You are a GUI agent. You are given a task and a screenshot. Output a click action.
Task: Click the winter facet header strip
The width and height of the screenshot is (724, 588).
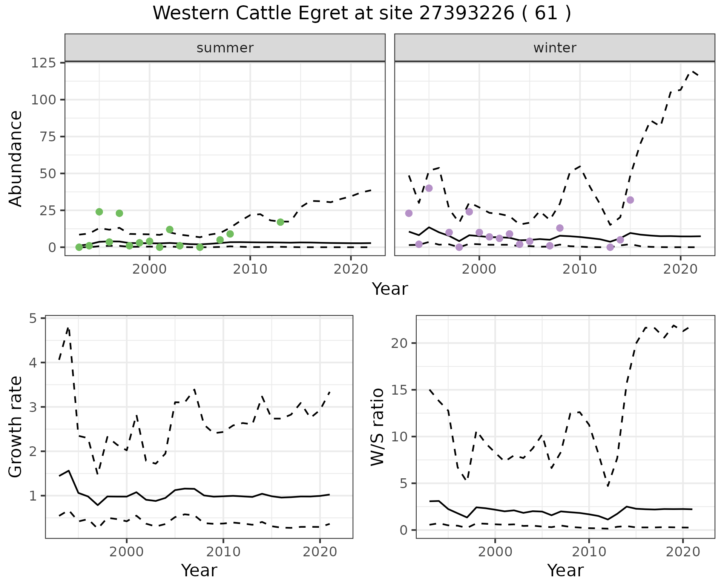554,48
